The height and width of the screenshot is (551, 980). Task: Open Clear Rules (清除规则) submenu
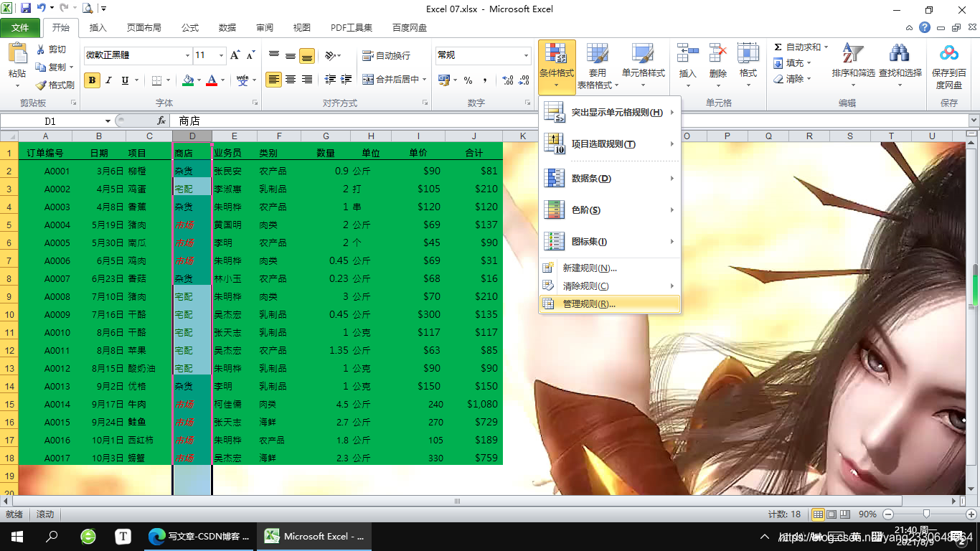[609, 286]
